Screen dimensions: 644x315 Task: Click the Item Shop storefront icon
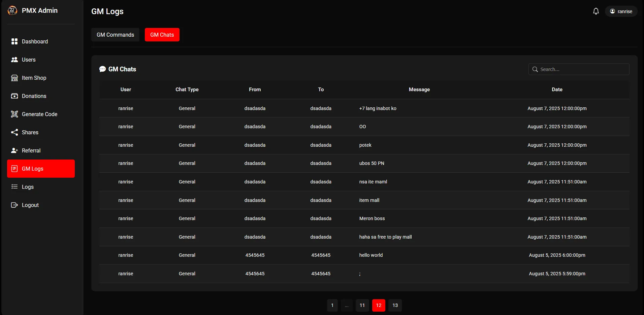[14, 78]
